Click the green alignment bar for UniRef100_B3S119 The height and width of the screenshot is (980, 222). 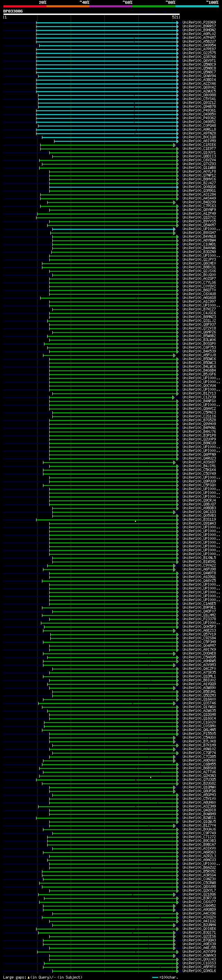point(107,520)
